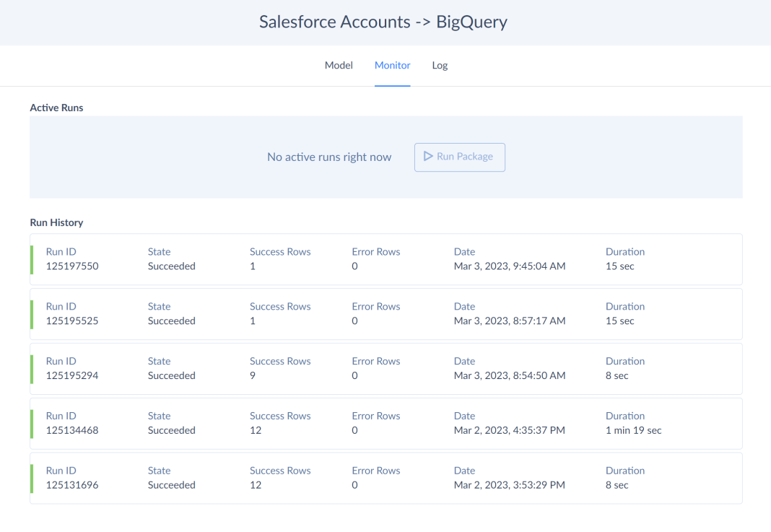Screen dimensions: 771x532
Task: Click the Run History section header
Action: pyautogui.click(x=56, y=222)
